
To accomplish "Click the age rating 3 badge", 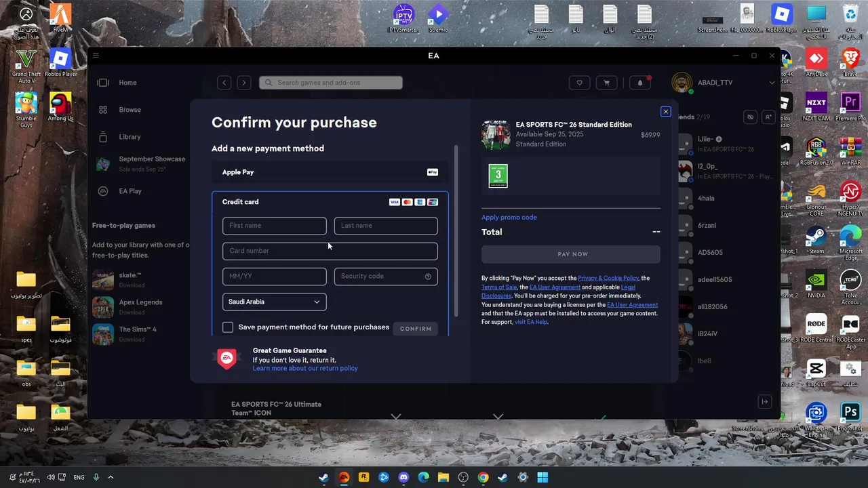I will [x=498, y=176].
